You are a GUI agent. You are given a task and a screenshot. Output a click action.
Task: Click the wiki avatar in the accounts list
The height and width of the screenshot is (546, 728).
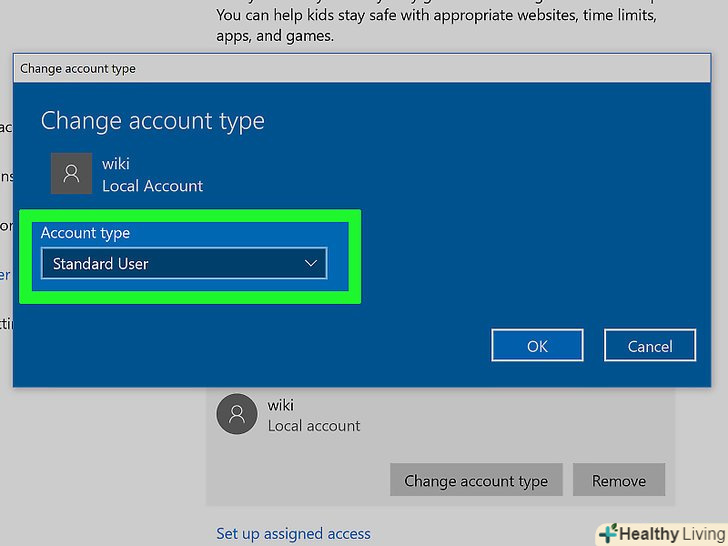click(x=237, y=415)
